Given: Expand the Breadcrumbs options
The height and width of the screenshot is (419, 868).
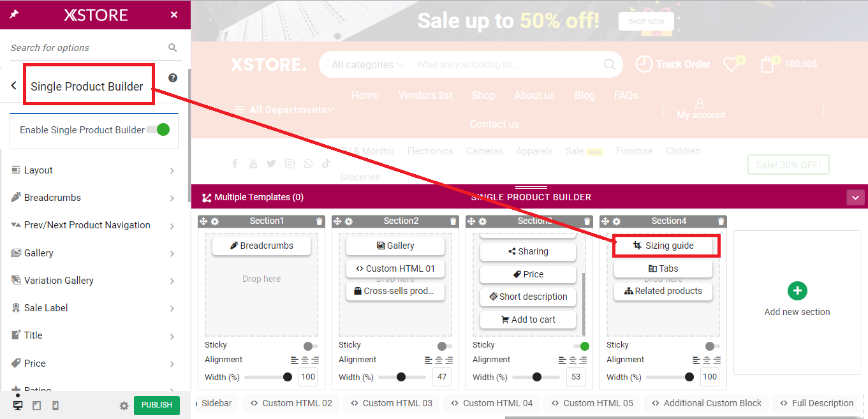Looking at the screenshot, I should click(x=94, y=198).
